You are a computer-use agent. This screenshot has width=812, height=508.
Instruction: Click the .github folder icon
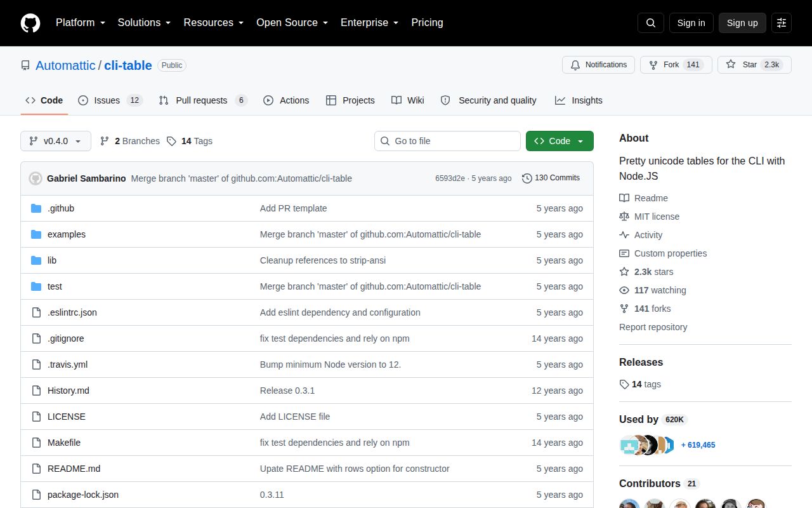(36, 208)
